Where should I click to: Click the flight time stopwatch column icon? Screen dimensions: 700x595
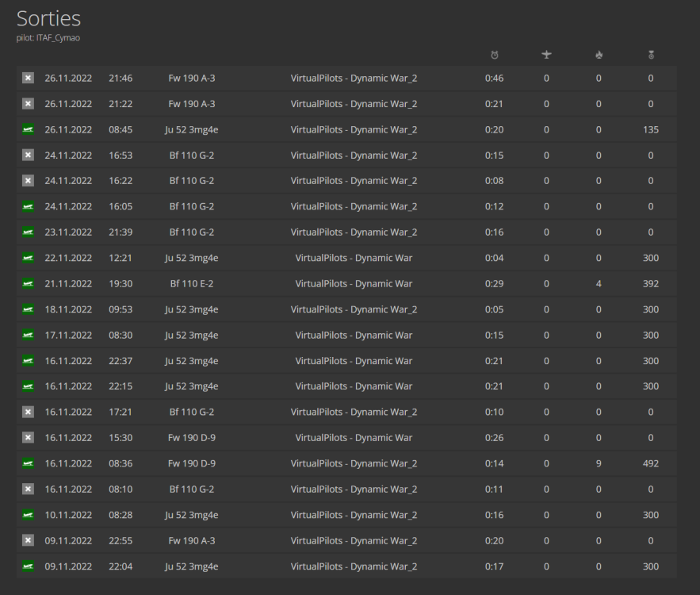[495, 55]
